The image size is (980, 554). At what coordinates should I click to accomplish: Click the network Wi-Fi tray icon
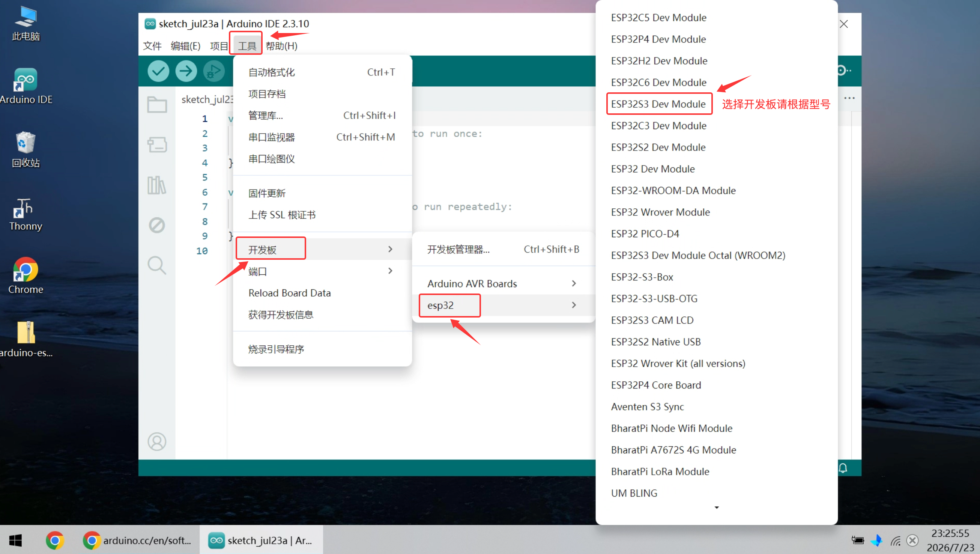(x=895, y=540)
